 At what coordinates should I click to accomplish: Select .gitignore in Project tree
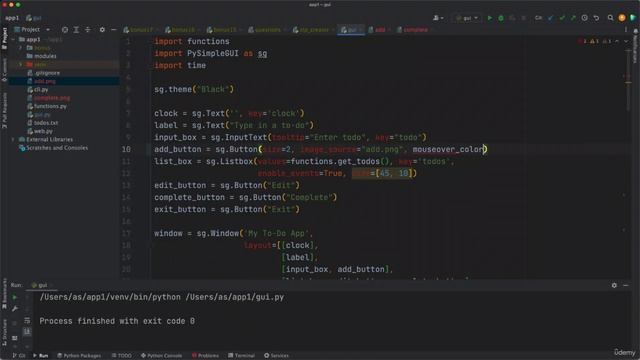click(x=44, y=73)
